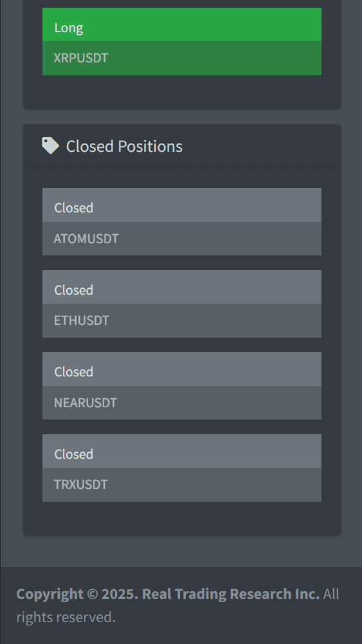Click the Closed label above ATOMUSDT

pos(73,208)
